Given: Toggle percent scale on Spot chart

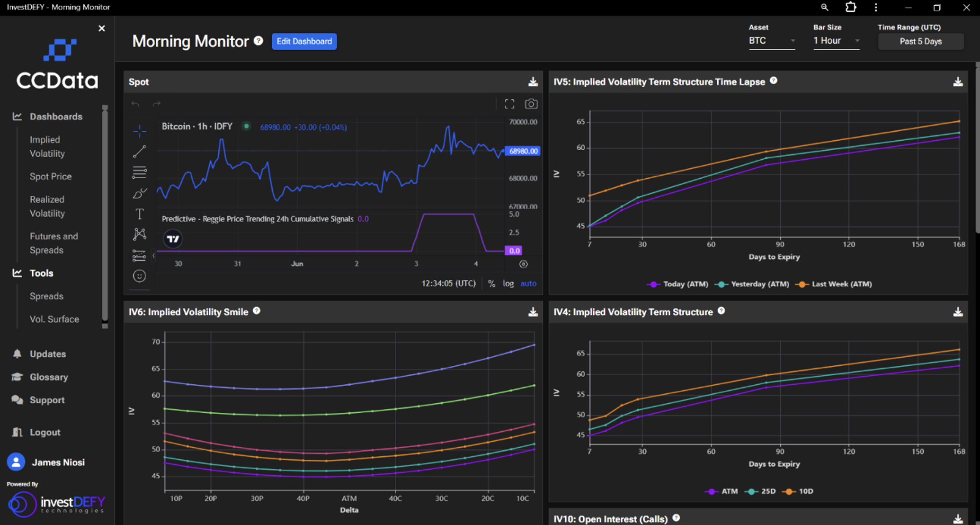Looking at the screenshot, I should [x=491, y=283].
